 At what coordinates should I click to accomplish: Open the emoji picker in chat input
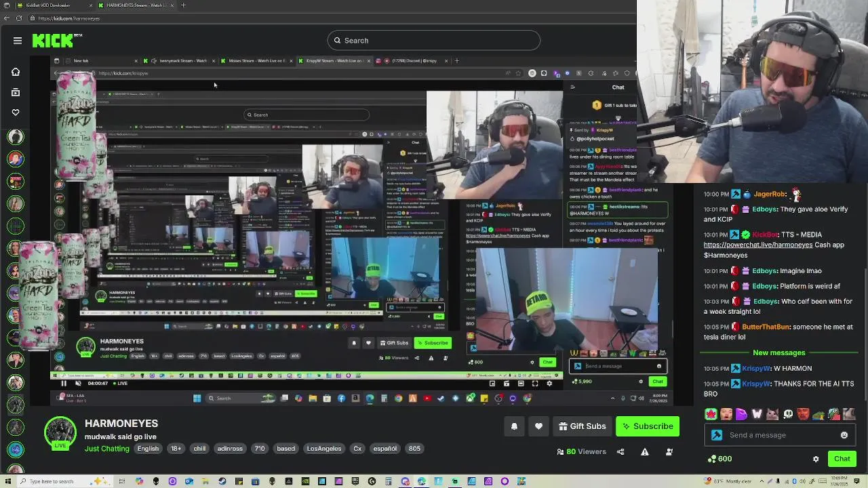click(x=844, y=435)
